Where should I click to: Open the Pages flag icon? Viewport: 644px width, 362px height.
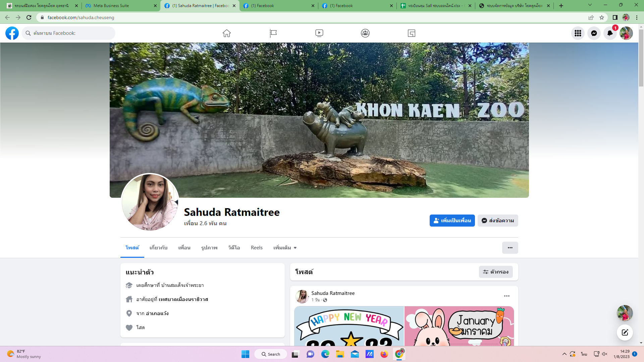(x=273, y=33)
